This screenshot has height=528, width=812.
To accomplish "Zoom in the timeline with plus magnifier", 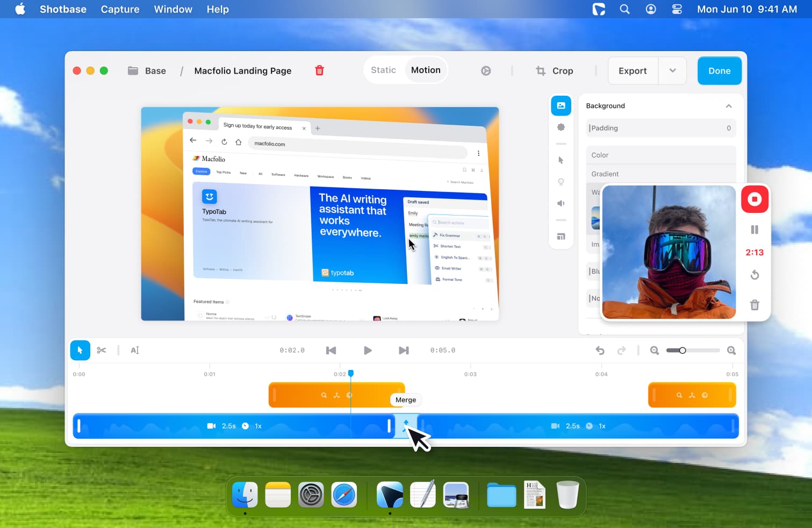I will point(731,351).
